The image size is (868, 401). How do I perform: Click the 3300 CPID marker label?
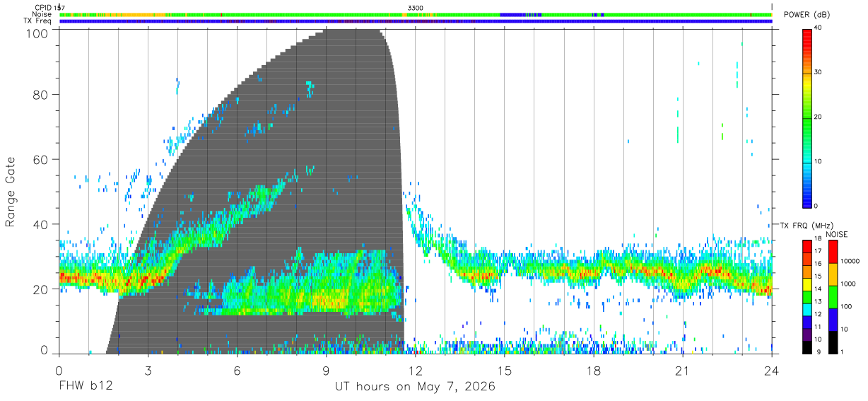pyautogui.click(x=416, y=8)
